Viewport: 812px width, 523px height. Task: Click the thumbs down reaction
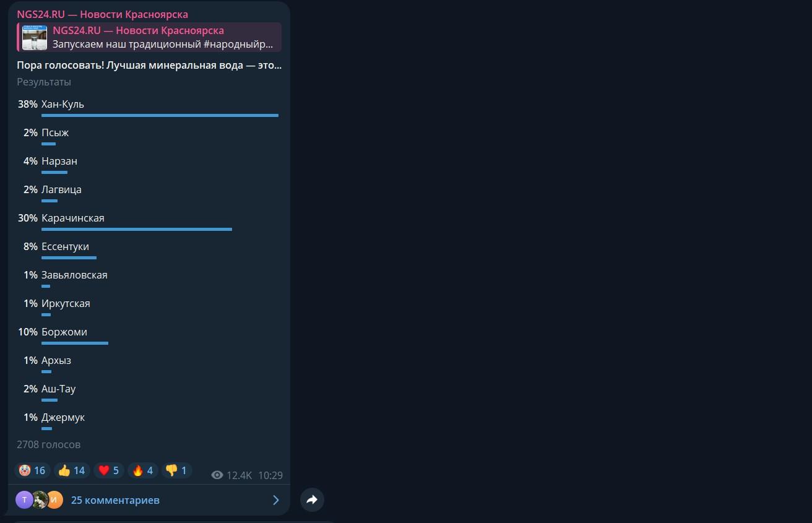tap(177, 470)
